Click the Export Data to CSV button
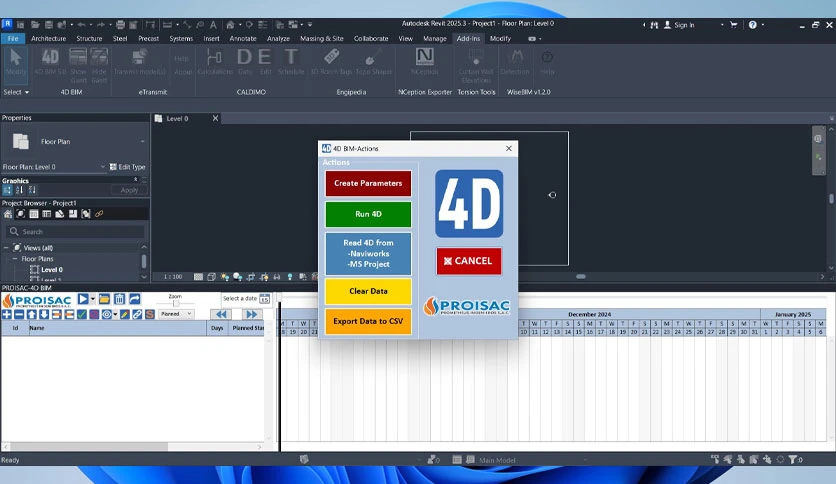The width and height of the screenshot is (836, 484). point(368,321)
